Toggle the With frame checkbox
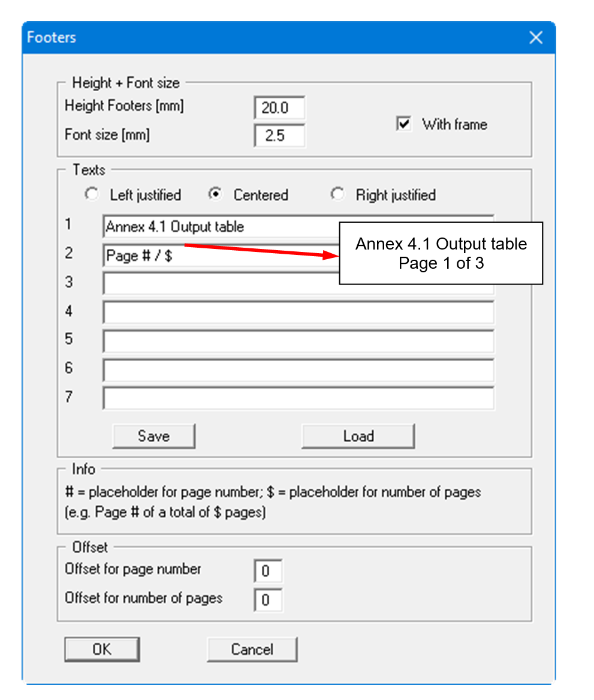 [405, 124]
